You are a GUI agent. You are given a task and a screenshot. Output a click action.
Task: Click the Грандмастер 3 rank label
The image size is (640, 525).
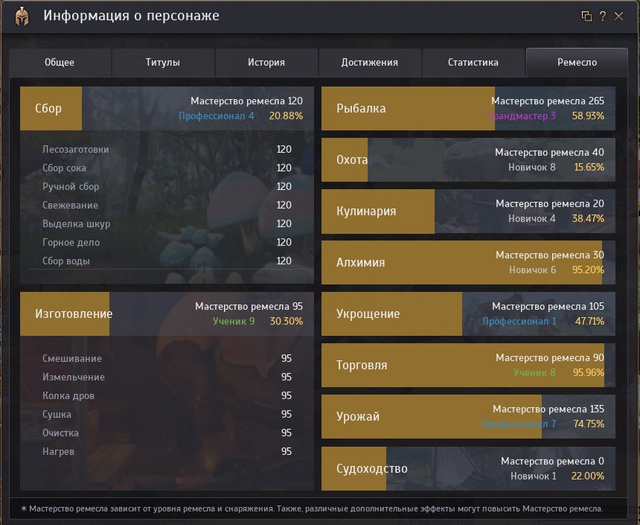[x=522, y=116]
